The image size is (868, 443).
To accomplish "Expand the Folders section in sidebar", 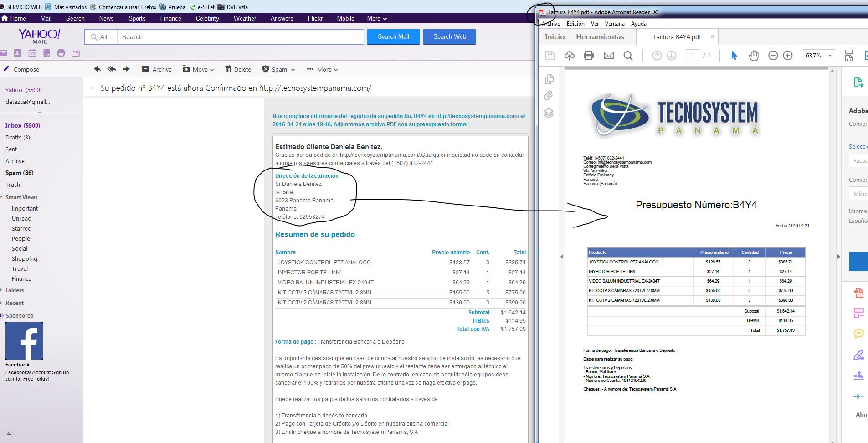I will coord(2,290).
